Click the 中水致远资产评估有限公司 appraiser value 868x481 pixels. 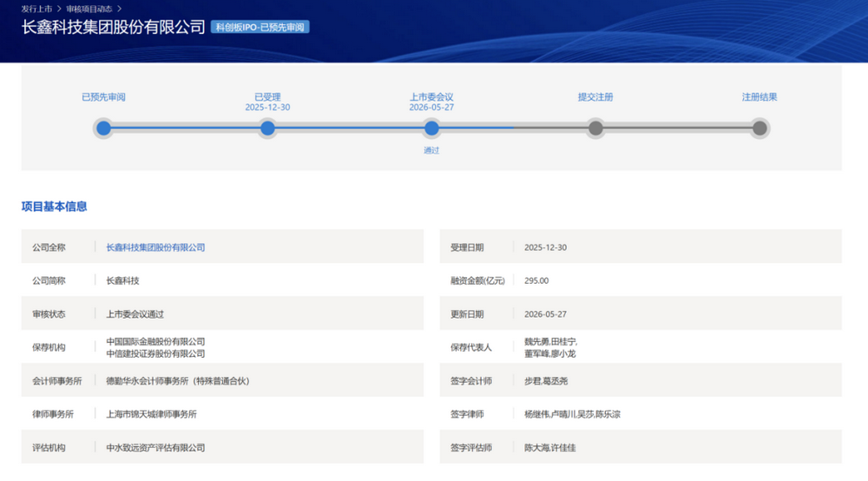click(155, 447)
